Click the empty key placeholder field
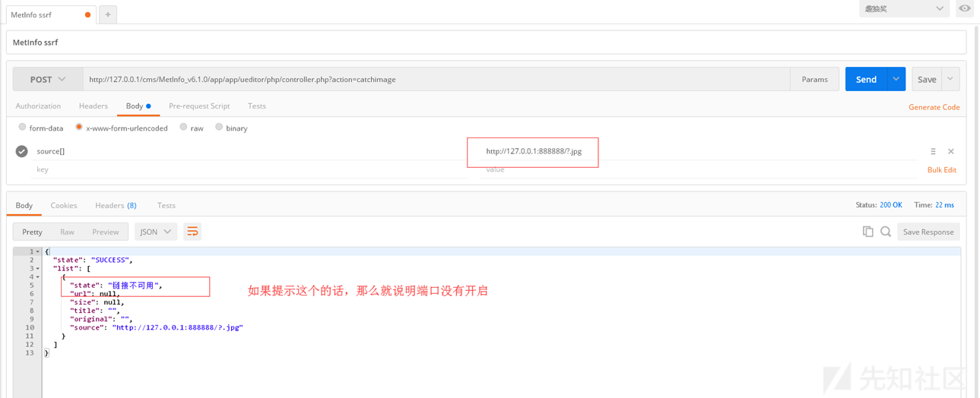 click(251, 169)
